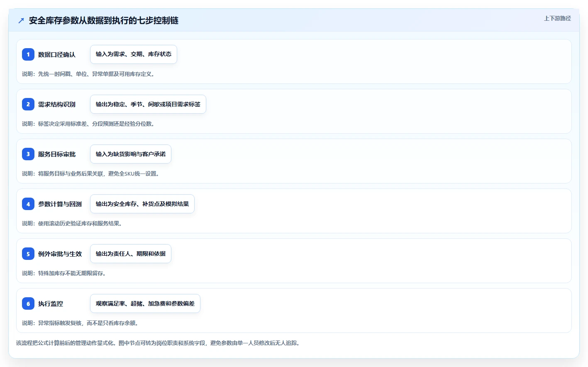588x367 pixels.
Task: Click the 输出为安全库存、补货点及模拟结果 tag
Action: click(x=142, y=204)
